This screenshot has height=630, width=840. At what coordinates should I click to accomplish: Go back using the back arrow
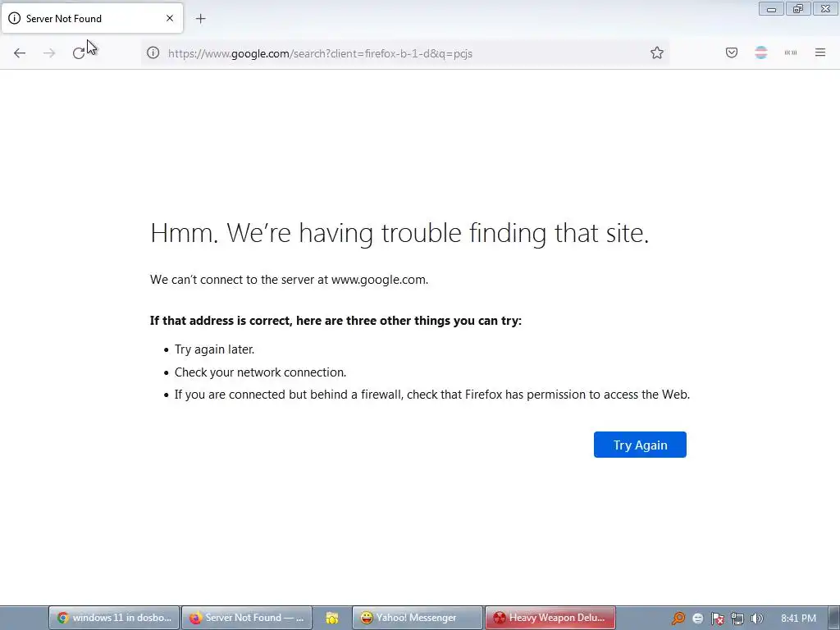coord(20,53)
